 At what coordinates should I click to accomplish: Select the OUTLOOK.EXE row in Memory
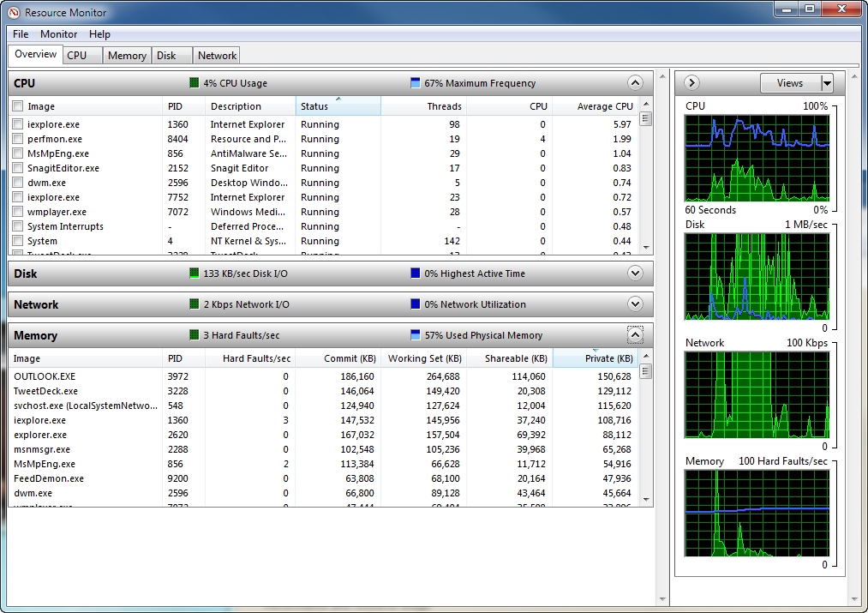point(45,376)
